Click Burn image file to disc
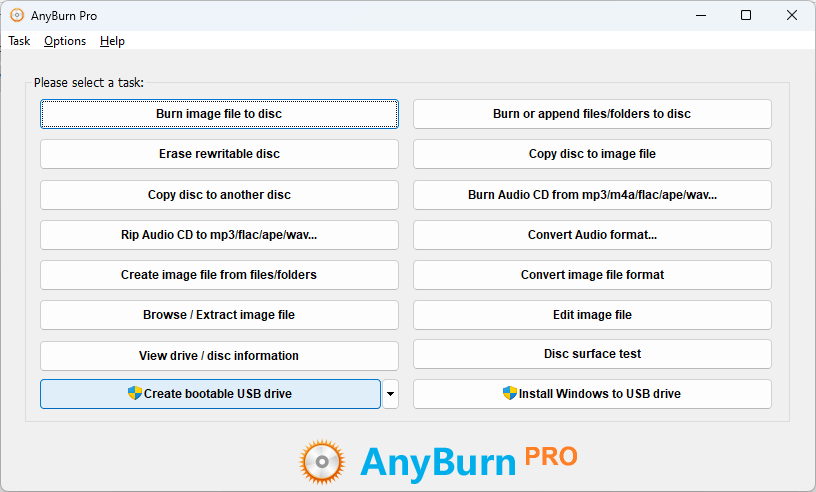 click(219, 114)
